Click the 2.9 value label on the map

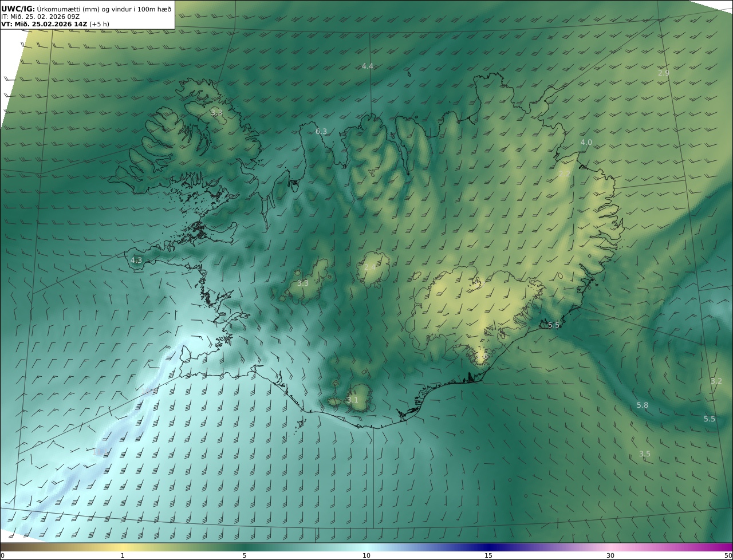(664, 73)
